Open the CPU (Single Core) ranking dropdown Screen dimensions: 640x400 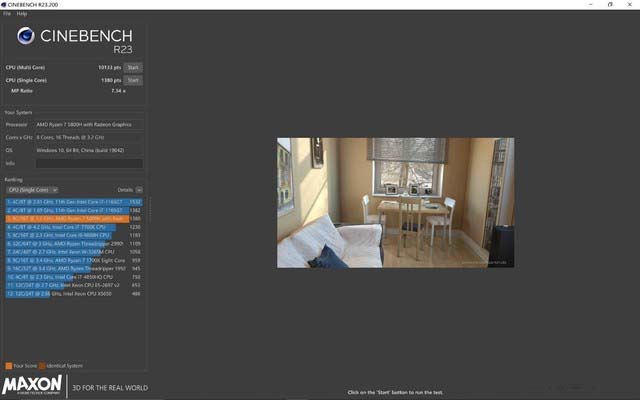[32, 190]
